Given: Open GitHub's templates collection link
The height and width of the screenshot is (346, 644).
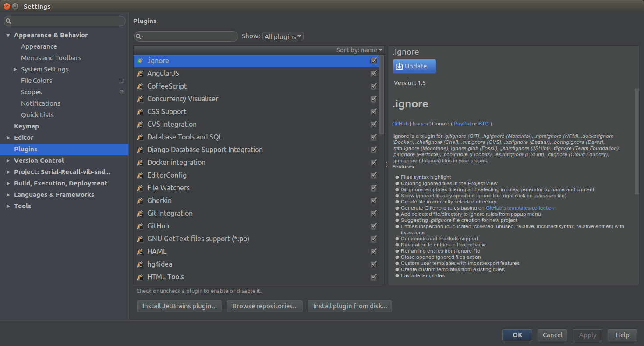Looking at the screenshot, I should click(520, 208).
